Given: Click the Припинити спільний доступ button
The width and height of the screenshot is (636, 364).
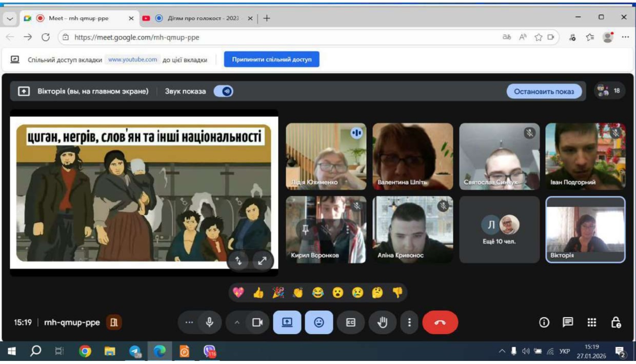Looking at the screenshot, I should [271, 59].
